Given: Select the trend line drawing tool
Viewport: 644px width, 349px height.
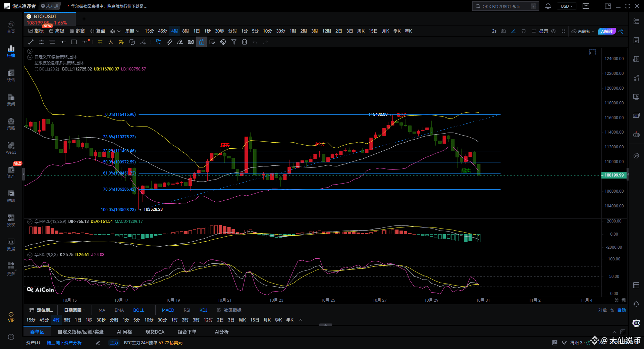Looking at the screenshot, I should pos(31,42).
